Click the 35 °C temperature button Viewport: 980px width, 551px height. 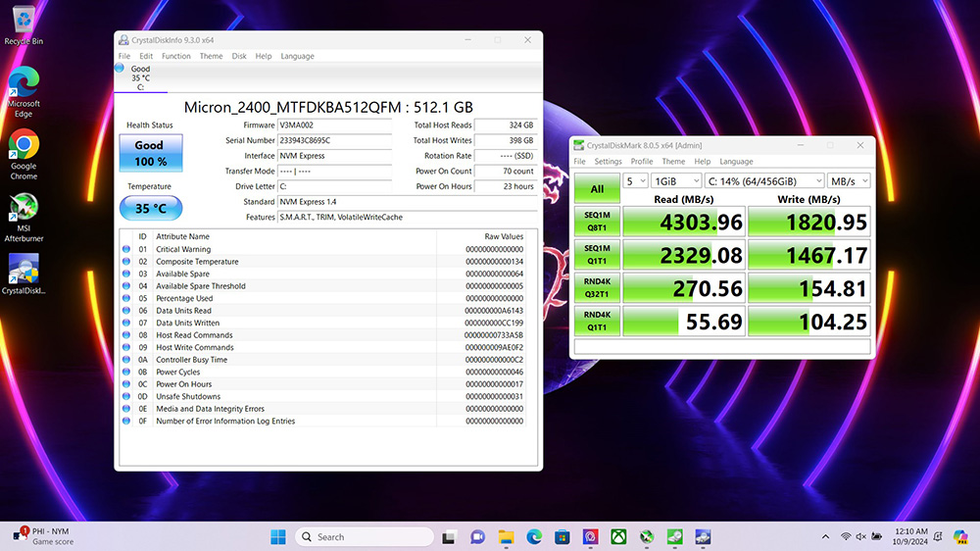tap(151, 208)
